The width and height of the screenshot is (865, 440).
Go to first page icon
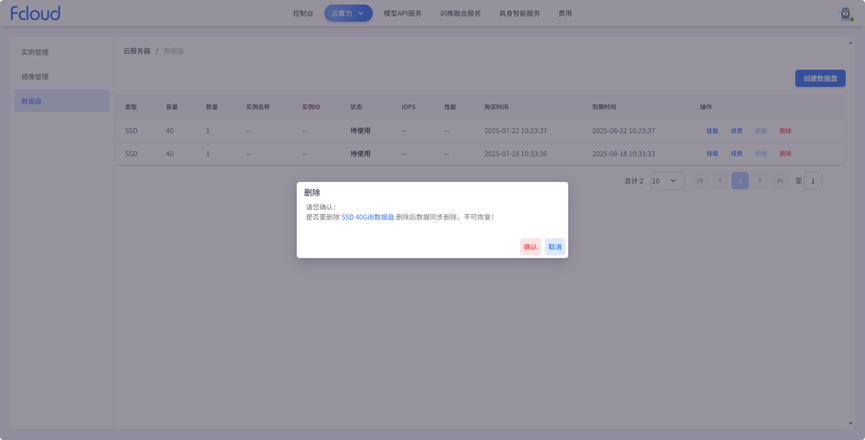[700, 180]
